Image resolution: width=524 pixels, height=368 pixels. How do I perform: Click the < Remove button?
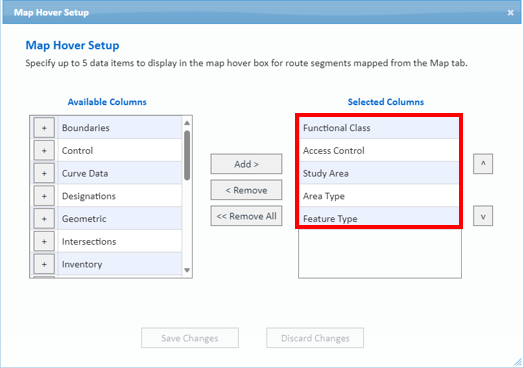pyautogui.click(x=246, y=190)
